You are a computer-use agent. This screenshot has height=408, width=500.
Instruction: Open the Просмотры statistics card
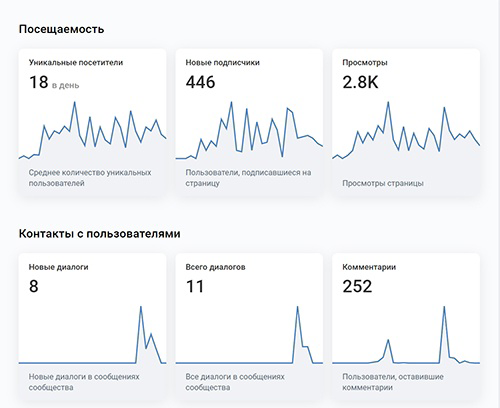coord(406,122)
